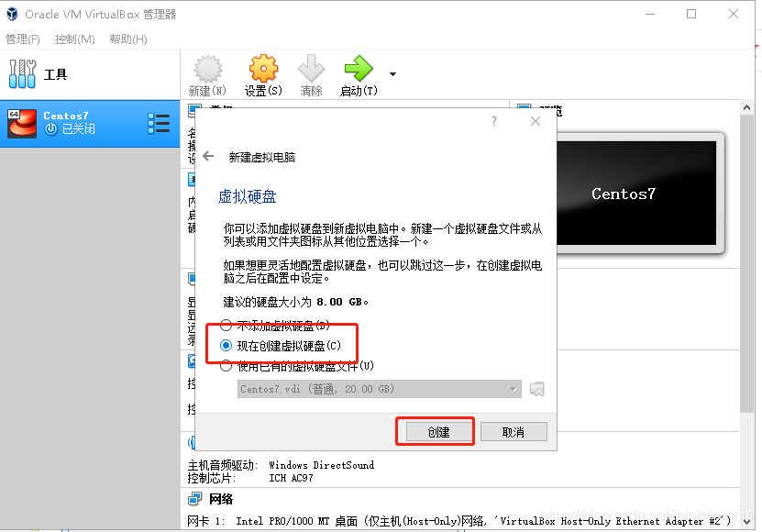Select 'Do not add virtual hard disk' option

pos(226,325)
